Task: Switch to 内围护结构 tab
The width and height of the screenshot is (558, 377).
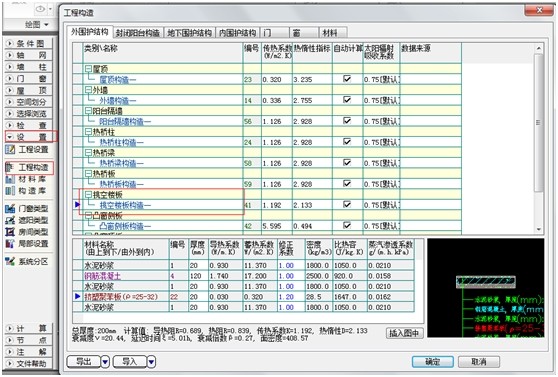Action: pyautogui.click(x=237, y=33)
